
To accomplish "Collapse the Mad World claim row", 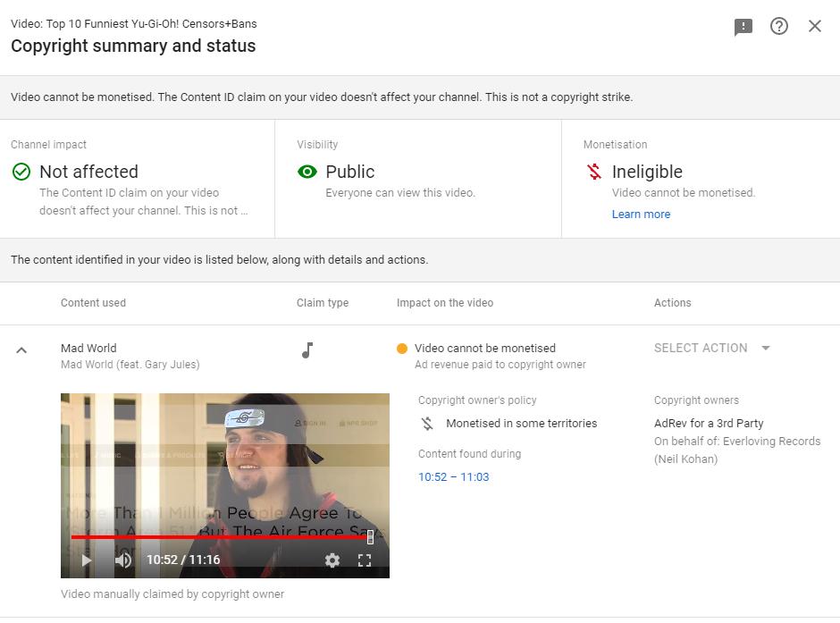I will (x=21, y=350).
